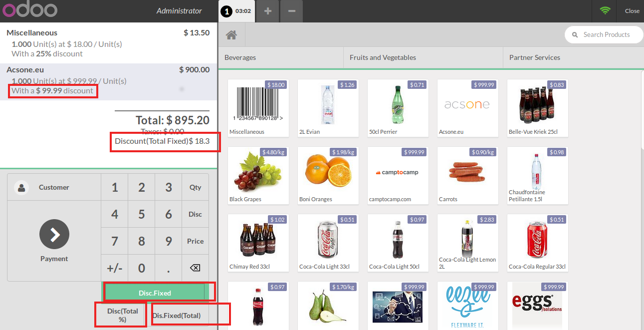This screenshot has width=644, height=330.
Task: Tap numpad key 5
Action: tap(142, 214)
